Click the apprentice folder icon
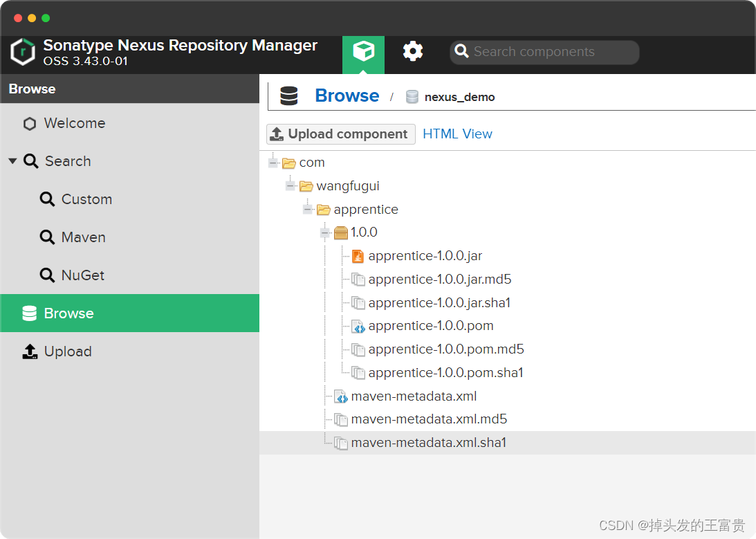The image size is (756, 539). [x=324, y=210]
